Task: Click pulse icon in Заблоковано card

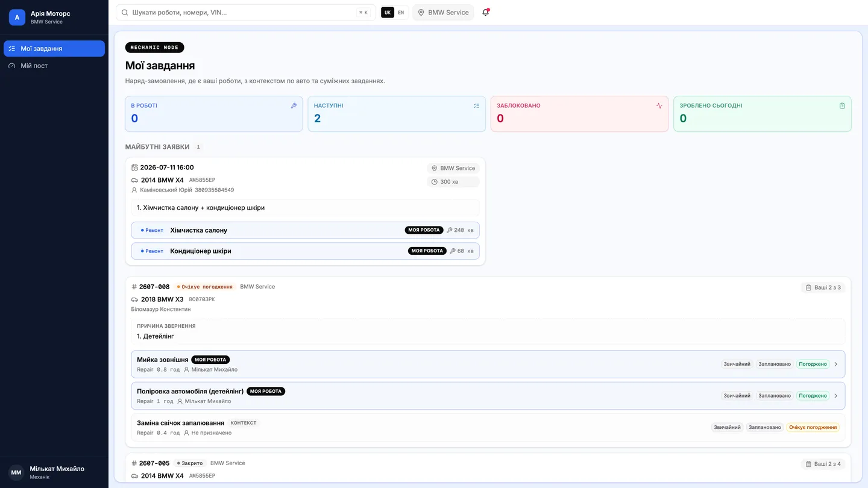Action: (x=659, y=105)
